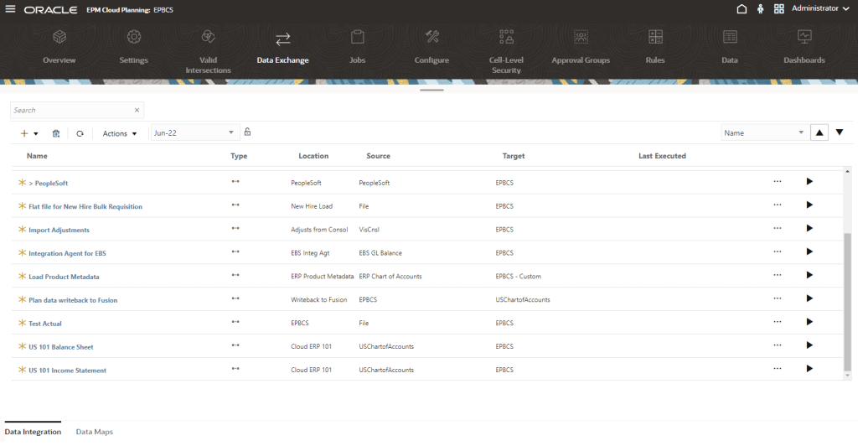
Task: Open Valid Intersections card
Action: pos(208,51)
